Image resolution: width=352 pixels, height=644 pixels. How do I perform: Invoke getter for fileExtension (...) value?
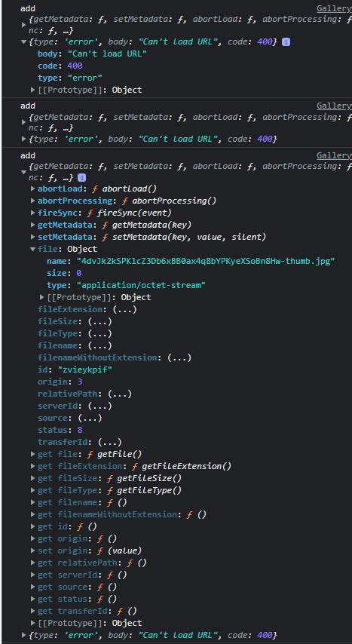tap(125, 309)
